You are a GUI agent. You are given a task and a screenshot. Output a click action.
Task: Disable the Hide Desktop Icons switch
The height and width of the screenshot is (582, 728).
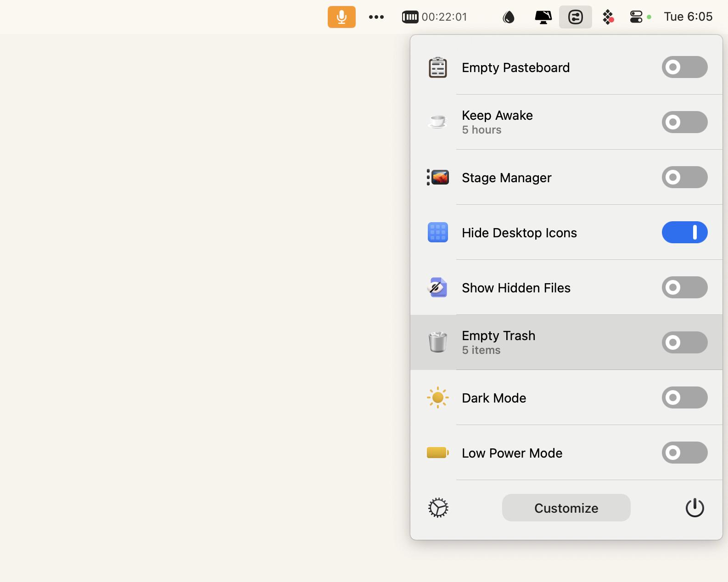click(x=684, y=232)
